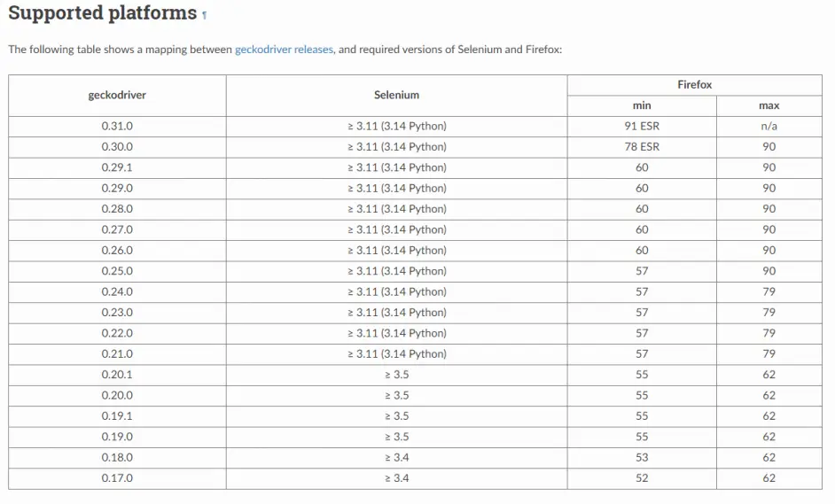This screenshot has width=835, height=504.
Task: Select the '0.29.1' geckodriver cell
Action: (117, 168)
